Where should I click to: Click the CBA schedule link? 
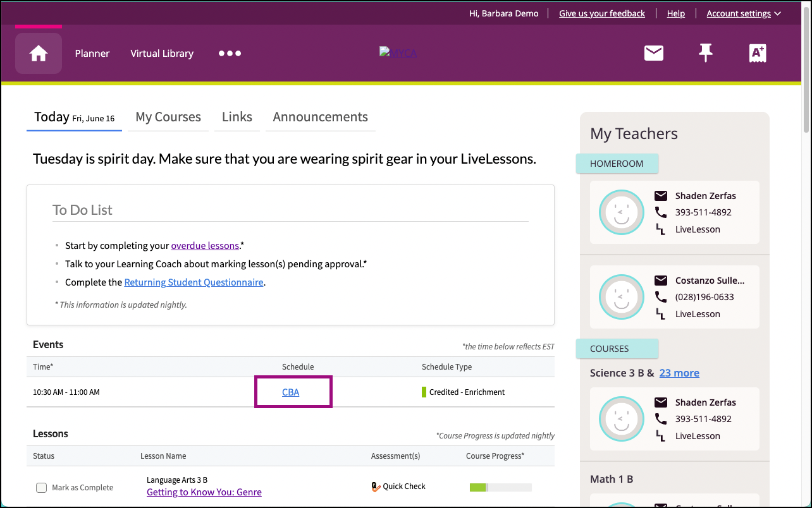pos(290,392)
